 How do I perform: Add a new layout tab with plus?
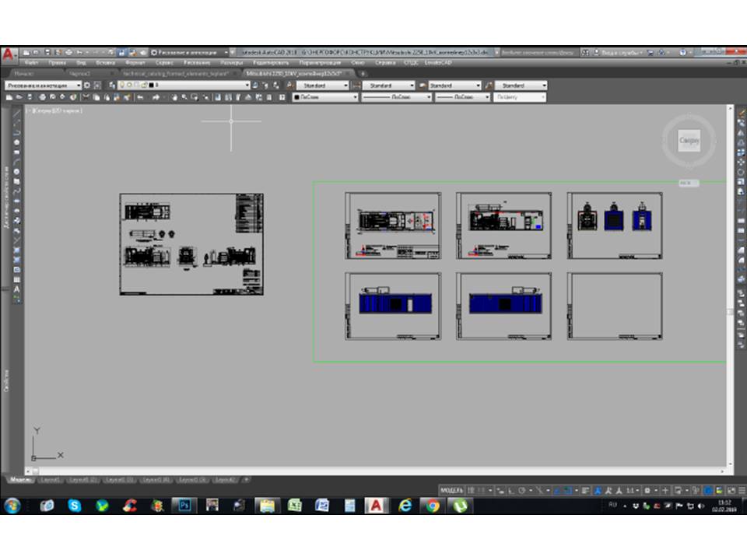coord(247,480)
